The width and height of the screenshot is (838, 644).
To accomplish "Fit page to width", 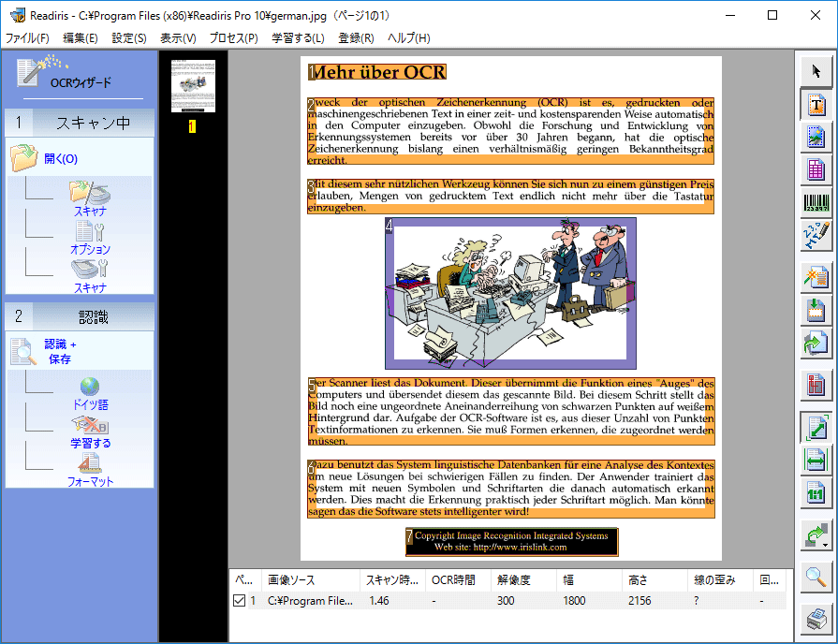I will (x=816, y=461).
